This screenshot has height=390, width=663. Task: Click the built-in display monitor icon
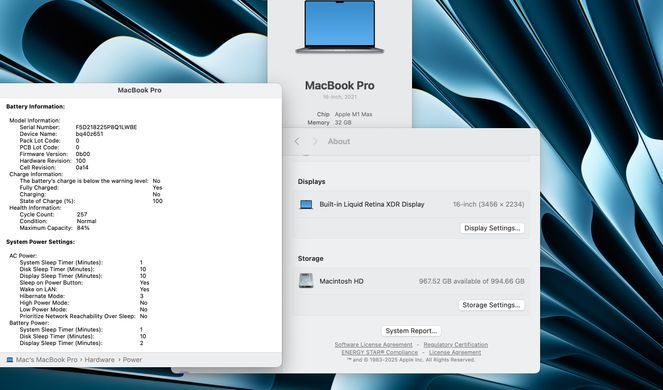pyautogui.click(x=306, y=205)
